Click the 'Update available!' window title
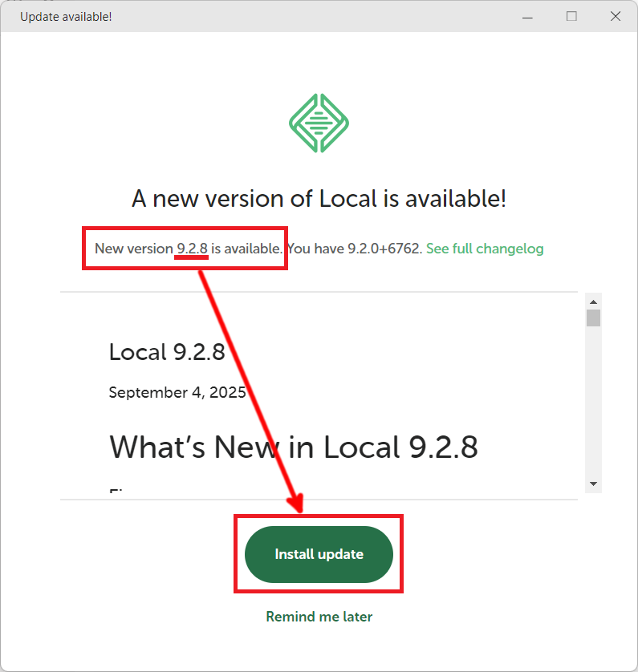Screen dimensions: 638x672 (66, 17)
